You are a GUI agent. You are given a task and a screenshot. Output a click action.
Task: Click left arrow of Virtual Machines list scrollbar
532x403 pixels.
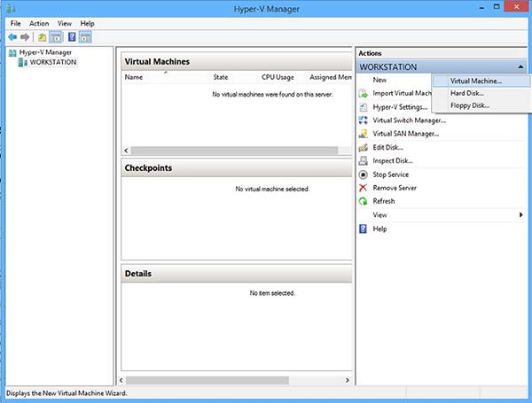pyautogui.click(x=126, y=151)
